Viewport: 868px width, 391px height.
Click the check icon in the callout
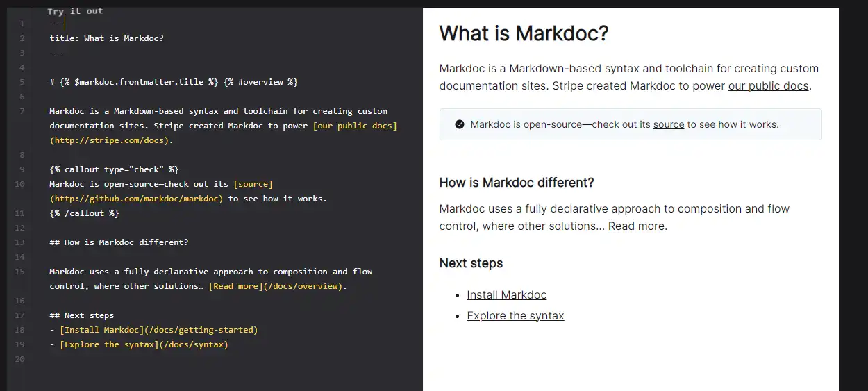459,124
